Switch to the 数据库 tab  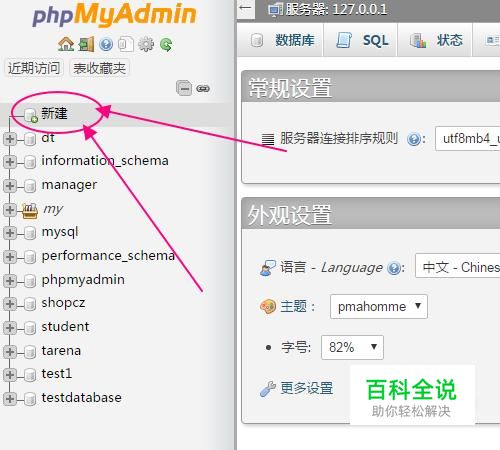click(282, 40)
